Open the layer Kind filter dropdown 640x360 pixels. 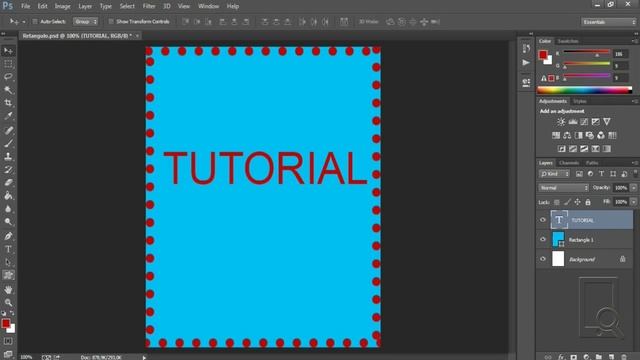pyautogui.click(x=554, y=174)
